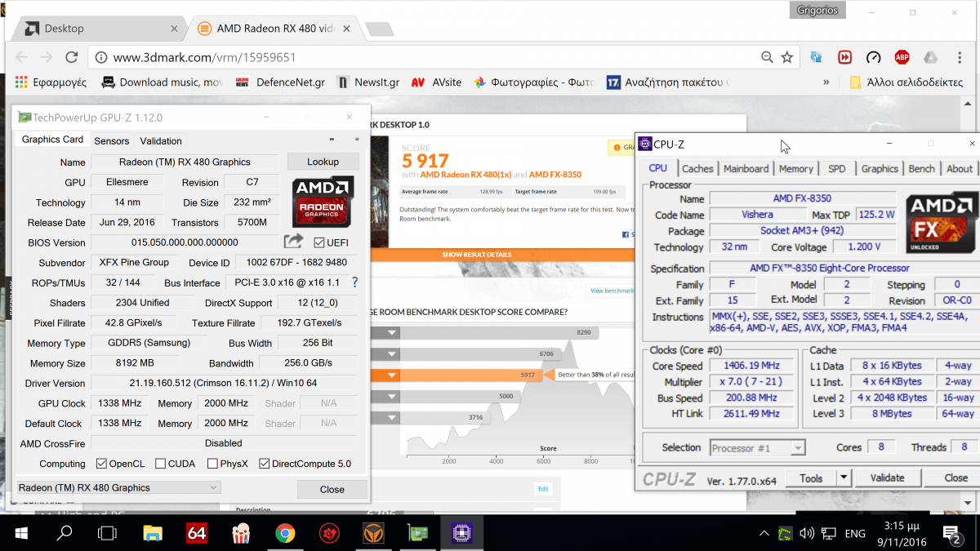The height and width of the screenshot is (551, 980).
Task: Expand the 8290 score comparison row
Action: click(392, 332)
